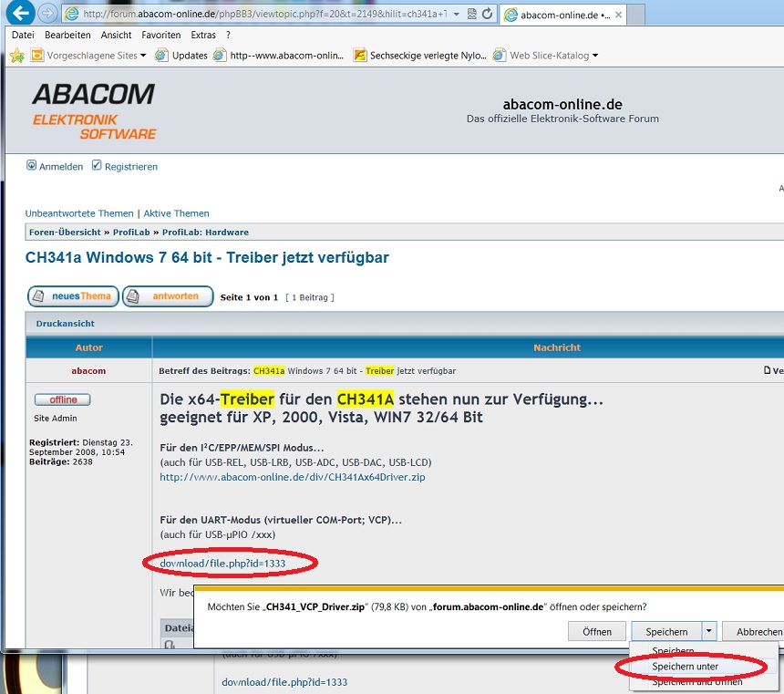Open Unbeantwortete Themen
The height and width of the screenshot is (694, 784).
point(79,213)
